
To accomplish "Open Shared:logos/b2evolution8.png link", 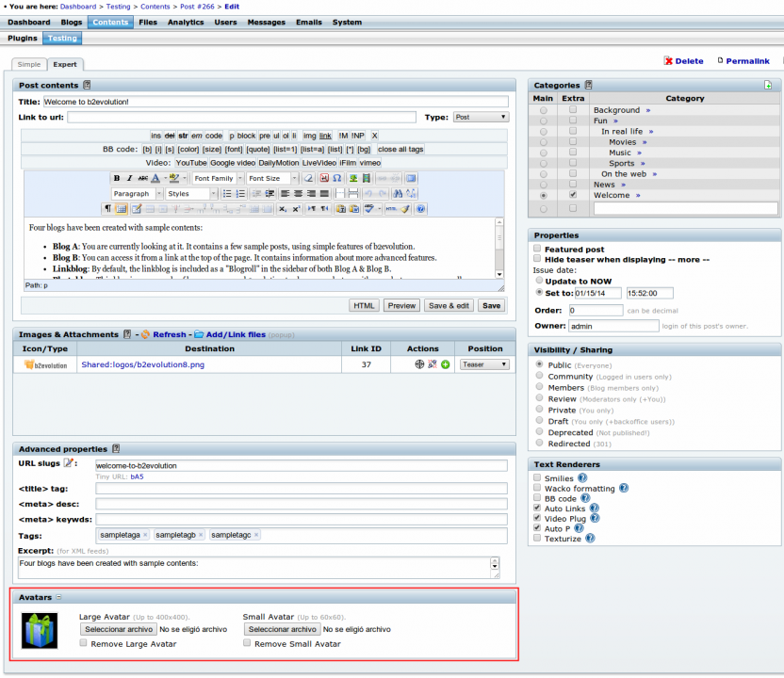I will [143, 364].
